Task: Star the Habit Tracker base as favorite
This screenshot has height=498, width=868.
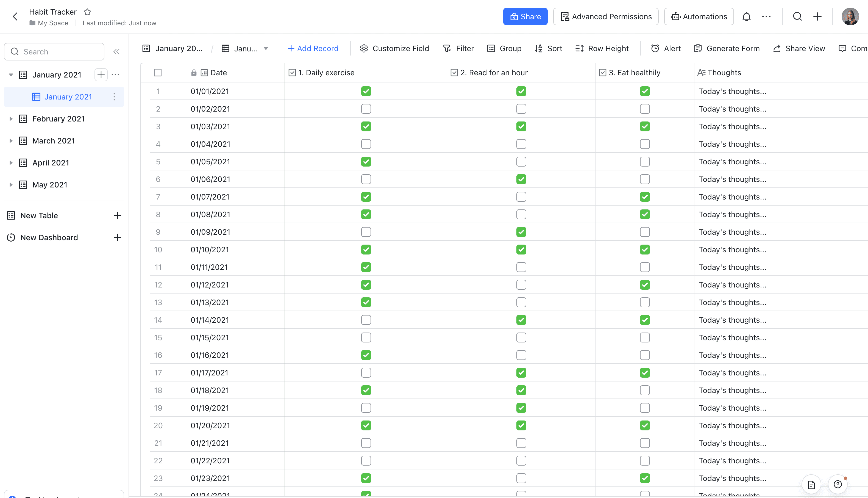Action: pos(87,12)
